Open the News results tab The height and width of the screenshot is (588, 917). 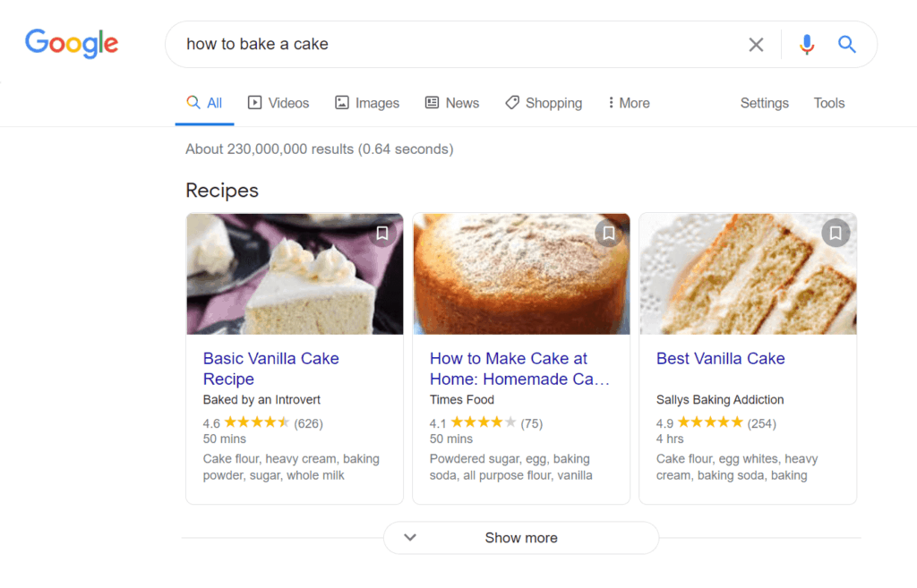point(452,103)
